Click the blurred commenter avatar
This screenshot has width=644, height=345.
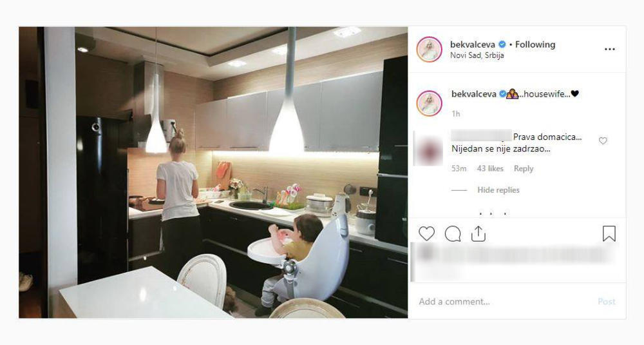(428, 150)
